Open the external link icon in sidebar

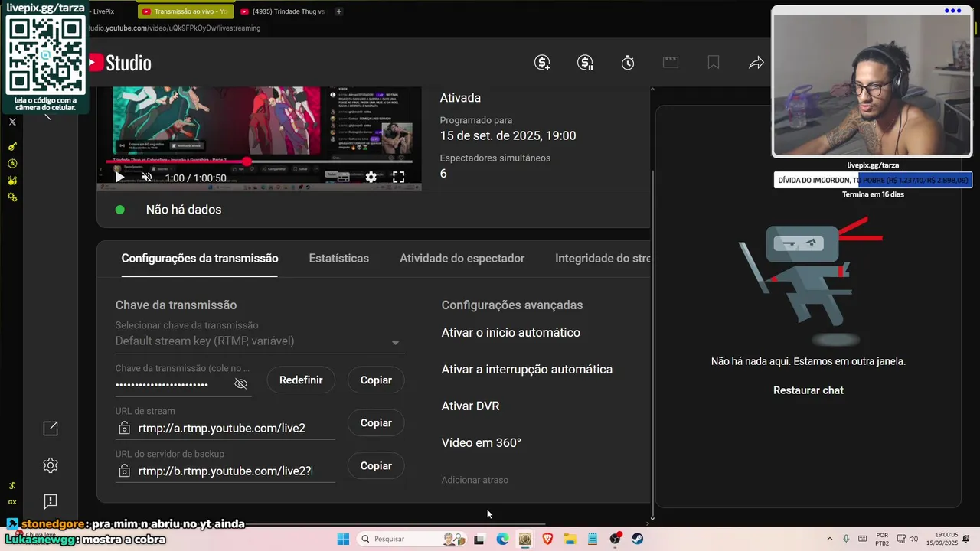(51, 429)
